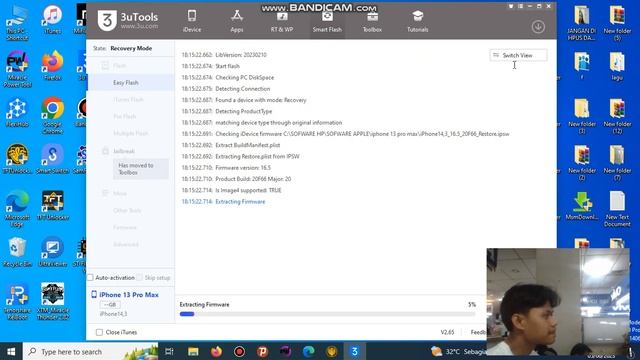
Task: Click the download manager arrow icon
Action: [x=538, y=27]
